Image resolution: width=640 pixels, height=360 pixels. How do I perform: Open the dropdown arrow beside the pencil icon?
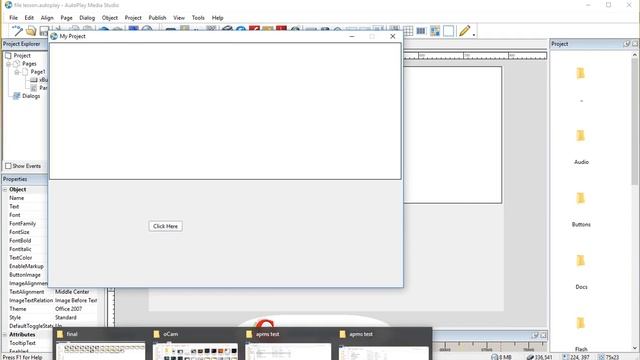(474, 34)
